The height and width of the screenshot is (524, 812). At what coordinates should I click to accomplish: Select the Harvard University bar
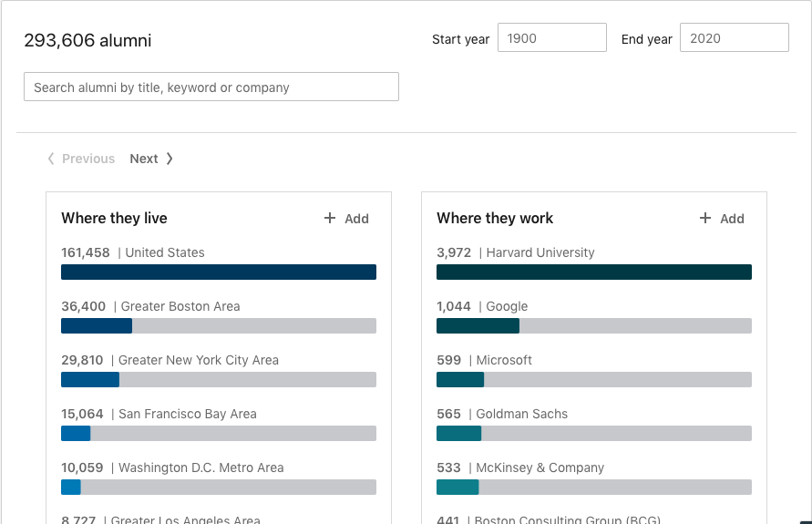click(594, 272)
